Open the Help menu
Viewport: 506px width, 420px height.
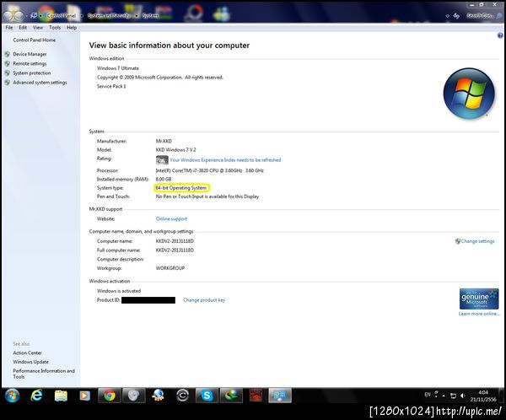click(72, 28)
